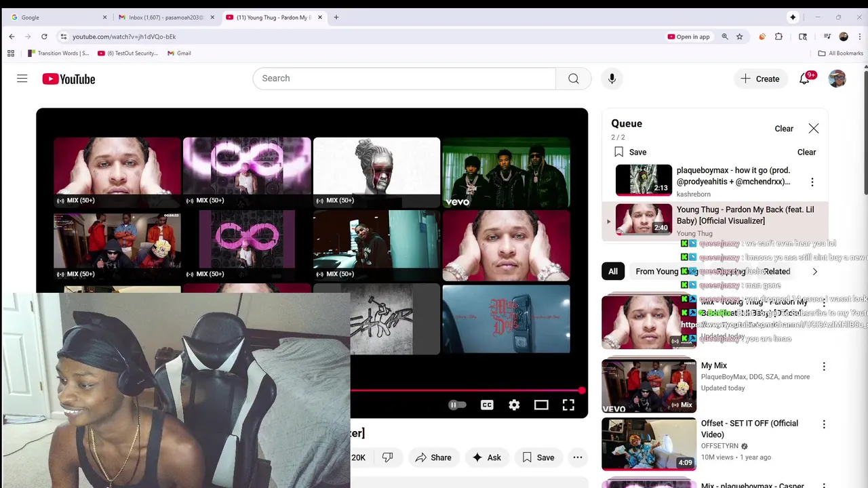Click Open in app button
The width and height of the screenshot is (868, 488).
click(688, 37)
